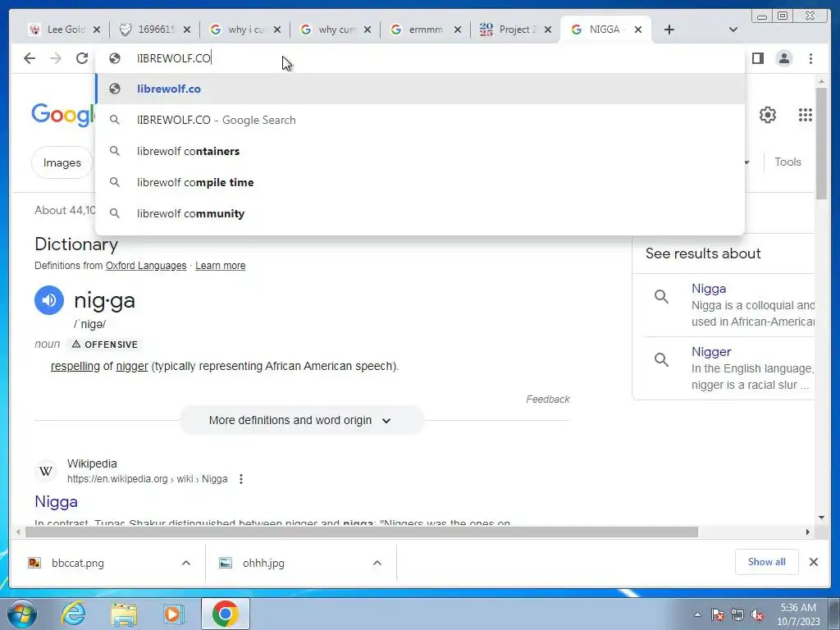Open the Chrome profile avatar
This screenshot has height=630, width=840.
pos(783,58)
